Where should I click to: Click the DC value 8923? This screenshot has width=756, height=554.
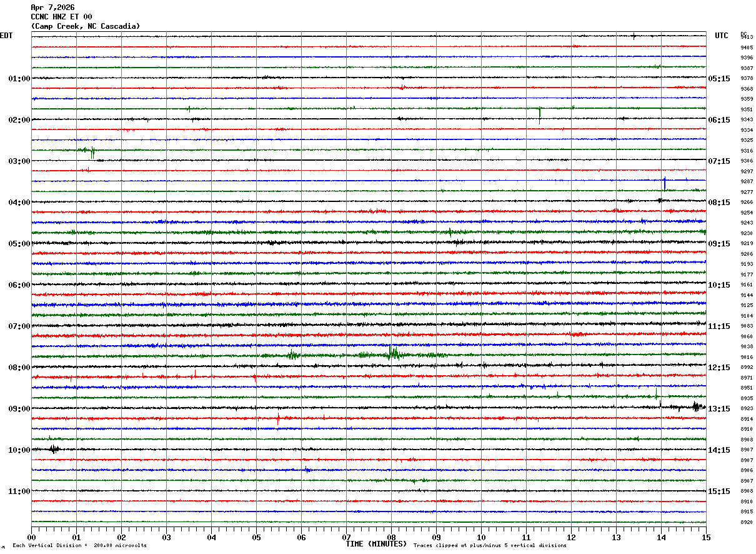747,409
